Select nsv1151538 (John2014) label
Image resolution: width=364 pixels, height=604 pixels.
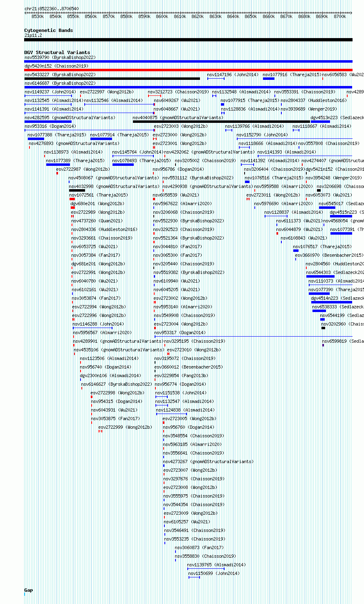pos(181,393)
